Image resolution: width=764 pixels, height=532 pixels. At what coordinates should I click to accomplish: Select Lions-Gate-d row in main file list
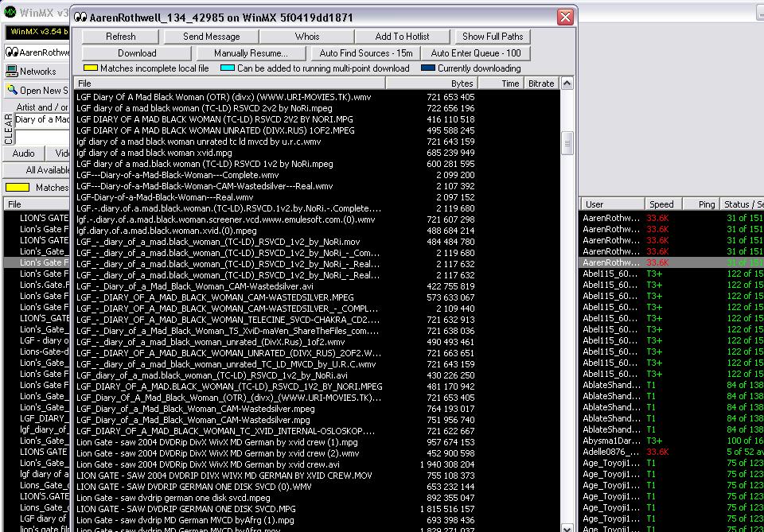(x=37, y=351)
